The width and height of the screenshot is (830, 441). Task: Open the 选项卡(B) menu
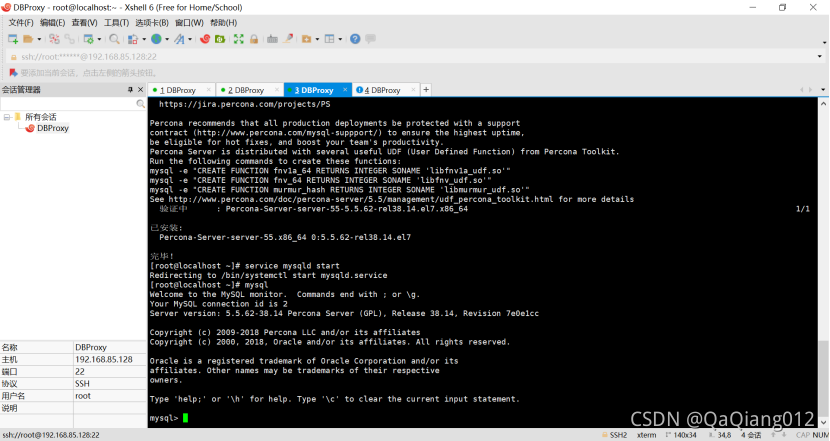[x=151, y=23]
